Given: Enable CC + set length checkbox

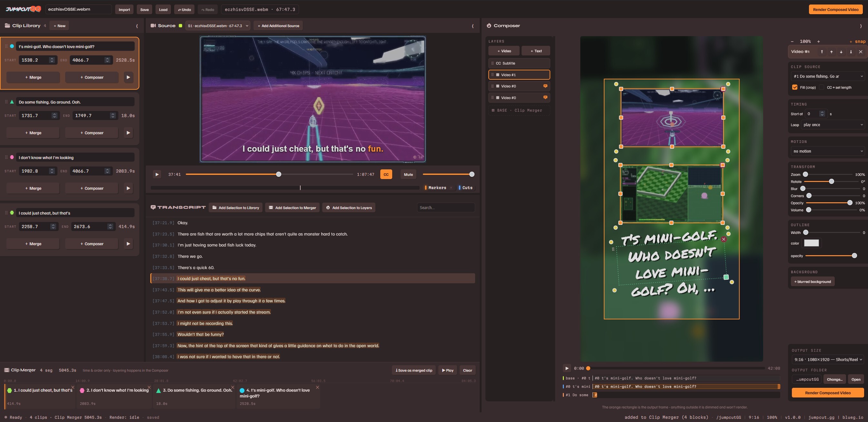Looking at the screenshot, I should point(822,87).
